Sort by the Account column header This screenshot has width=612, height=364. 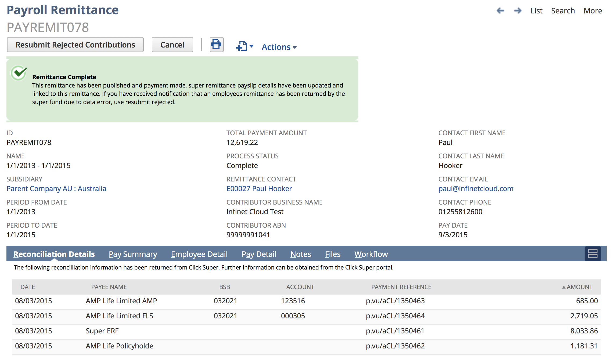[300, 287]
